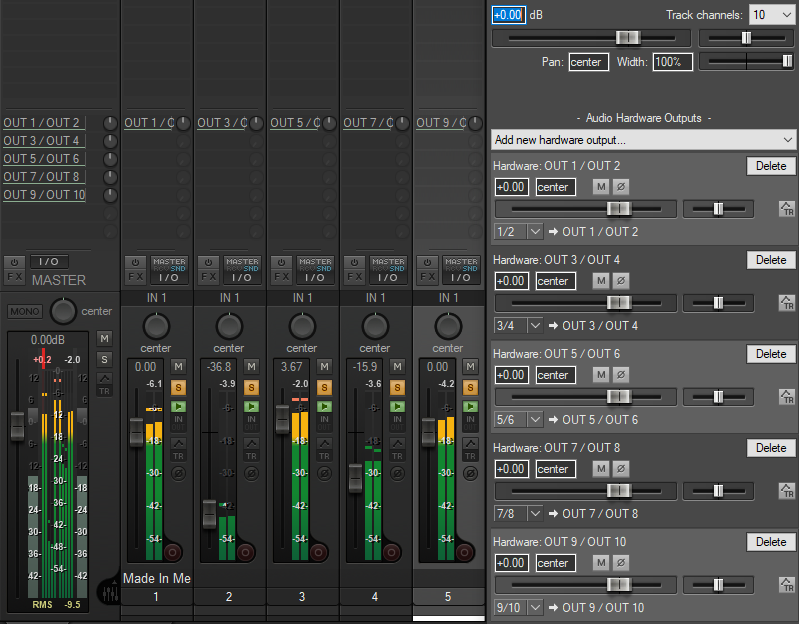Select track name Made In Me
This screenshot has width=799, height=624.
tap(157, 579)
